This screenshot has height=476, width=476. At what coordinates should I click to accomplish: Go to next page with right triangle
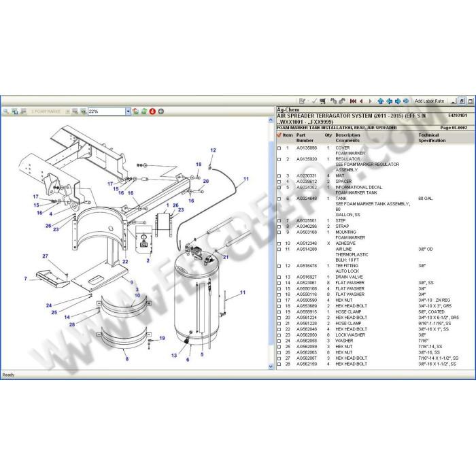[370, 101]
